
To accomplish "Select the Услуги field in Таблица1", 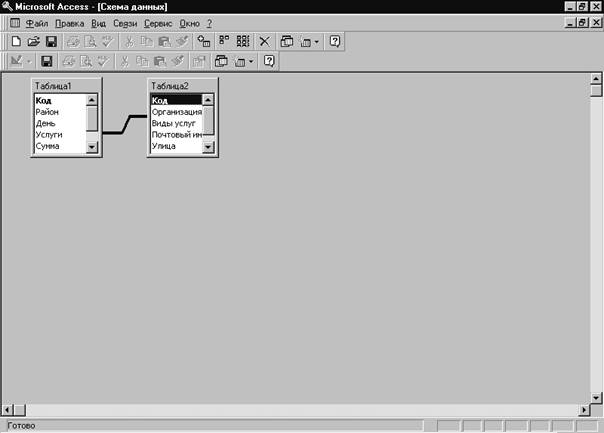I will tap(60, 135).
